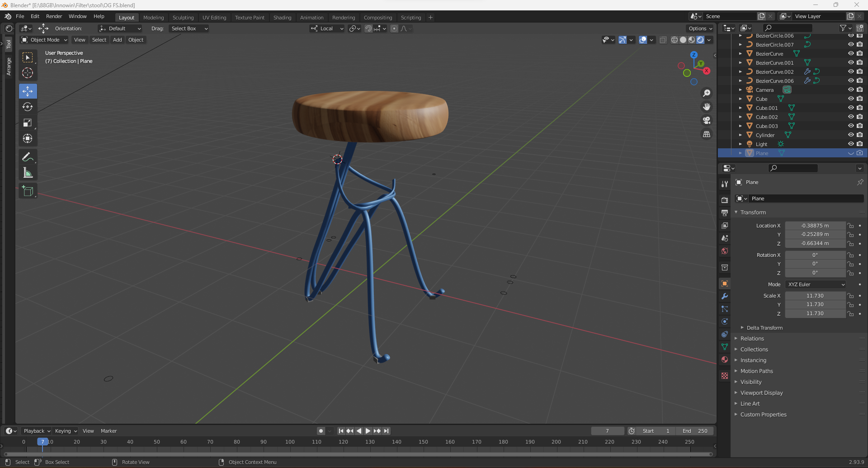Jump to the animation end frame
The height and width of the screenshot is (468, 868).
386,431
